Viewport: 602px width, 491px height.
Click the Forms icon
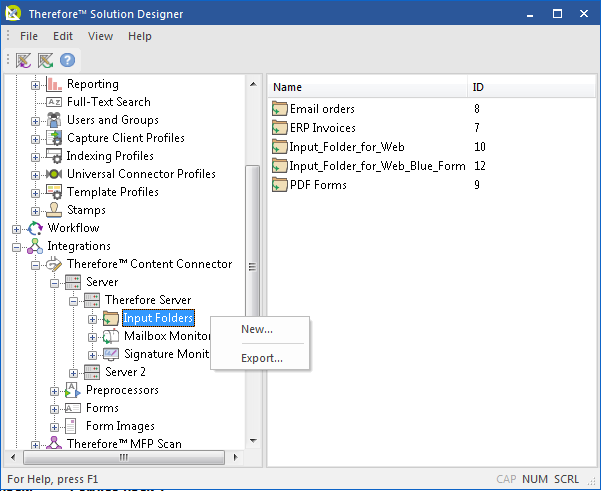[x=73, y=408]
